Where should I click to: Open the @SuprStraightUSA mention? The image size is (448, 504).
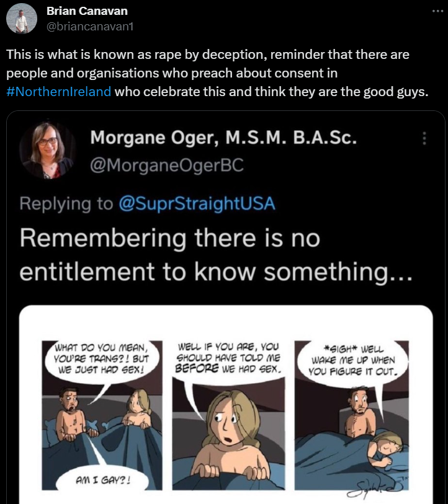click(x=197, y=203)
